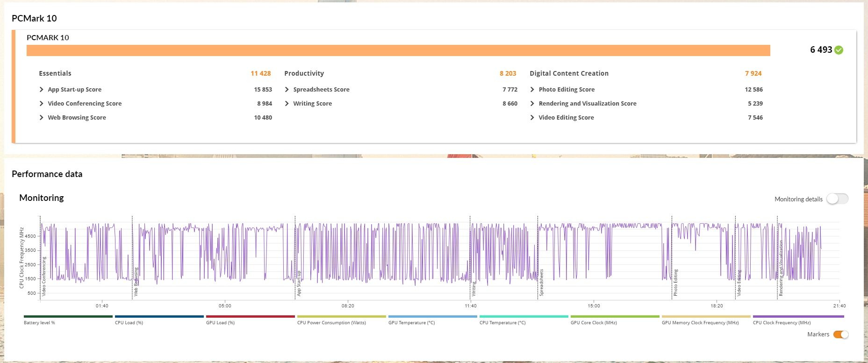Turn on the Monitoring details switch
This screenshot has width=868, height=363.
pyautogui.click(x=837, y=199)
